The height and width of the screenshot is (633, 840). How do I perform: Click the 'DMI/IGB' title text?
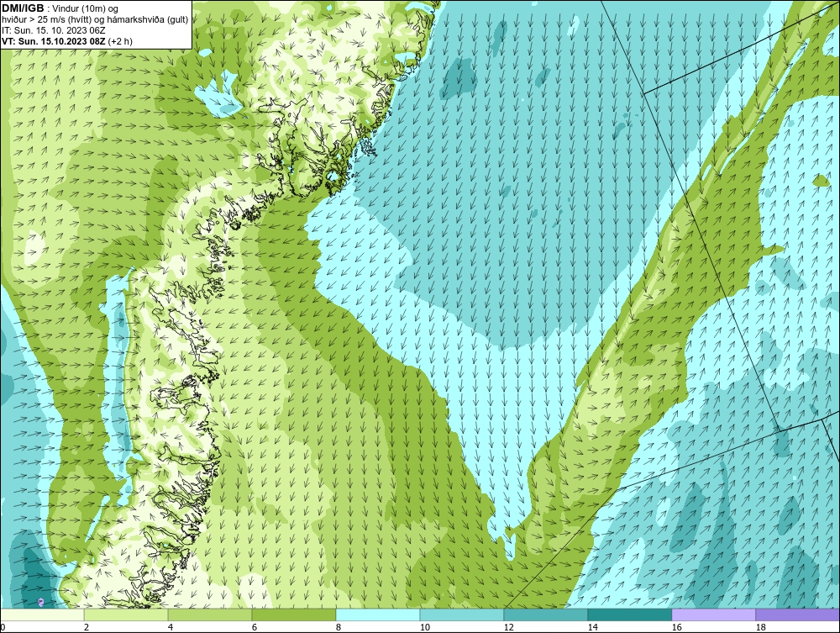(x=23, y=8)
